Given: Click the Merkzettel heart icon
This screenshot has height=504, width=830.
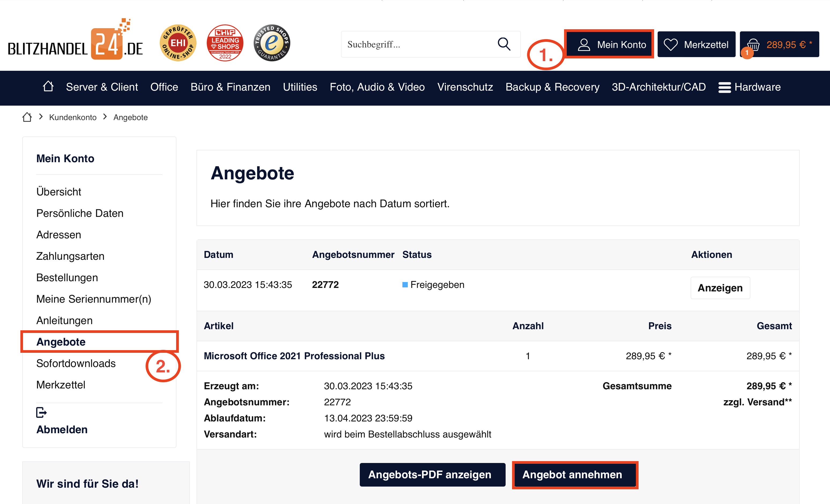Looking at the screenshot, I should tap(671, 44).
